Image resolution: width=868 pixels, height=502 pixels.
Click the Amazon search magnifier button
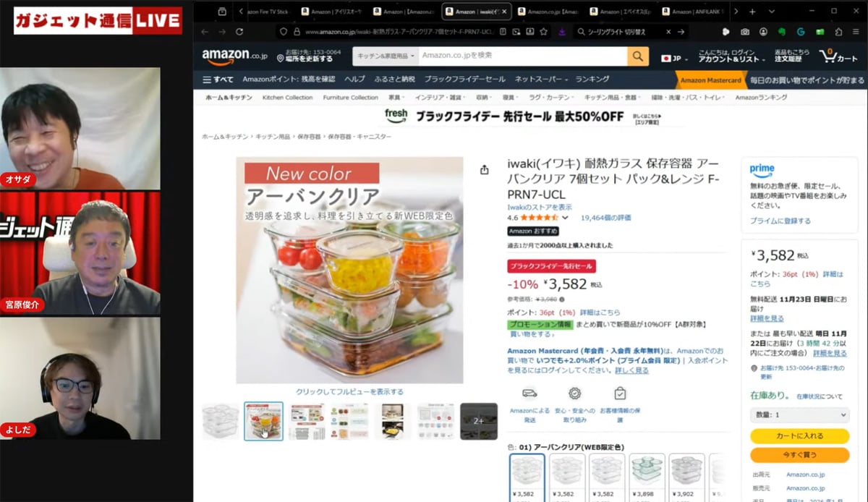point(638,56)
